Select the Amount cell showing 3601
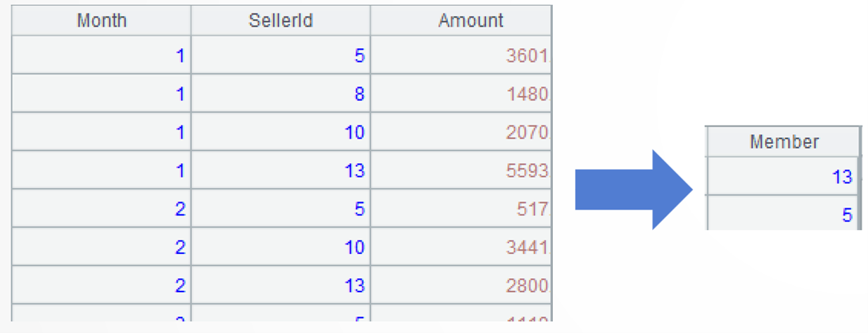 point(461,56)
